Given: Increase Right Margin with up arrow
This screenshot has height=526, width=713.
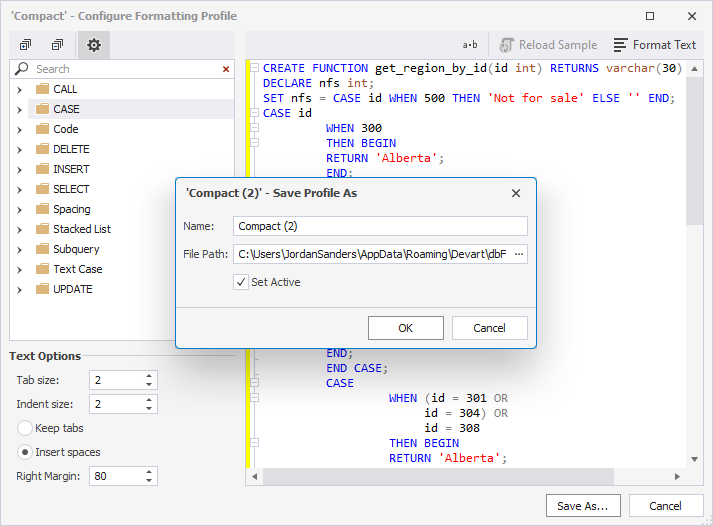Looking at the screenshot, I should [x=149, y=472].
